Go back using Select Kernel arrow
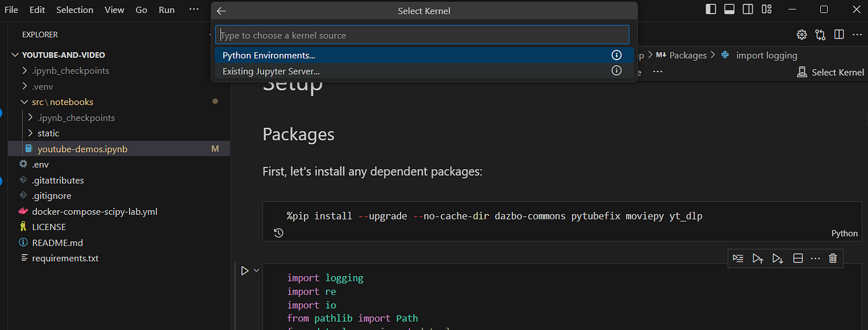This screenshot has width=868, height=330. tap(221, 11)
